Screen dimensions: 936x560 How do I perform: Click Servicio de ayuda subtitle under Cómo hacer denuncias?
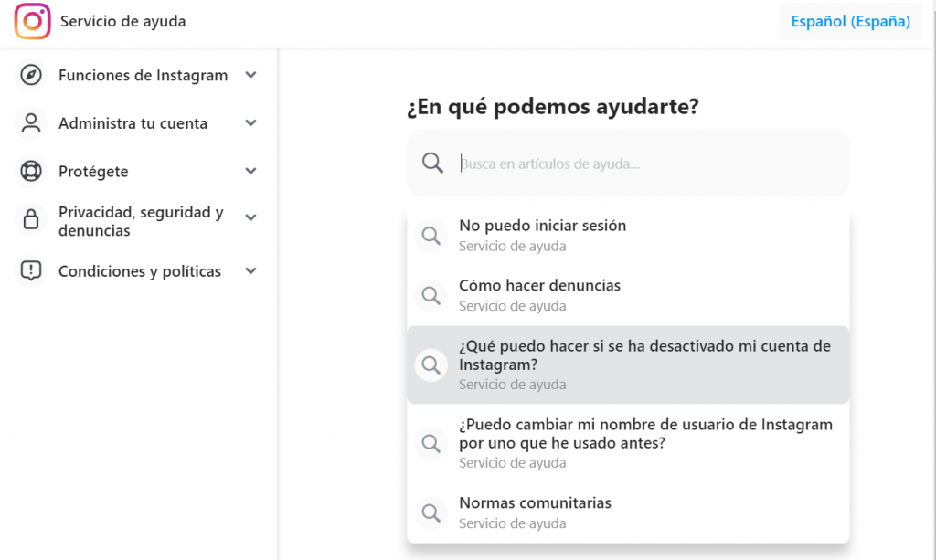512,305
